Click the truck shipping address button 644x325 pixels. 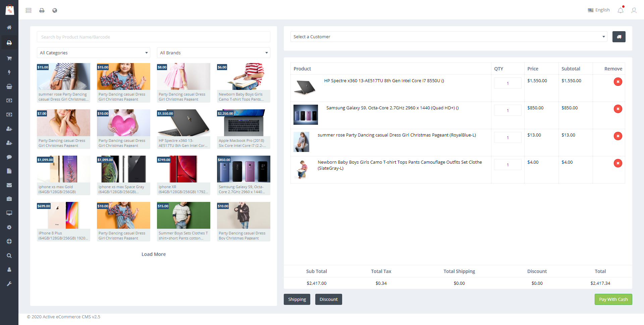tap(619, 37)
